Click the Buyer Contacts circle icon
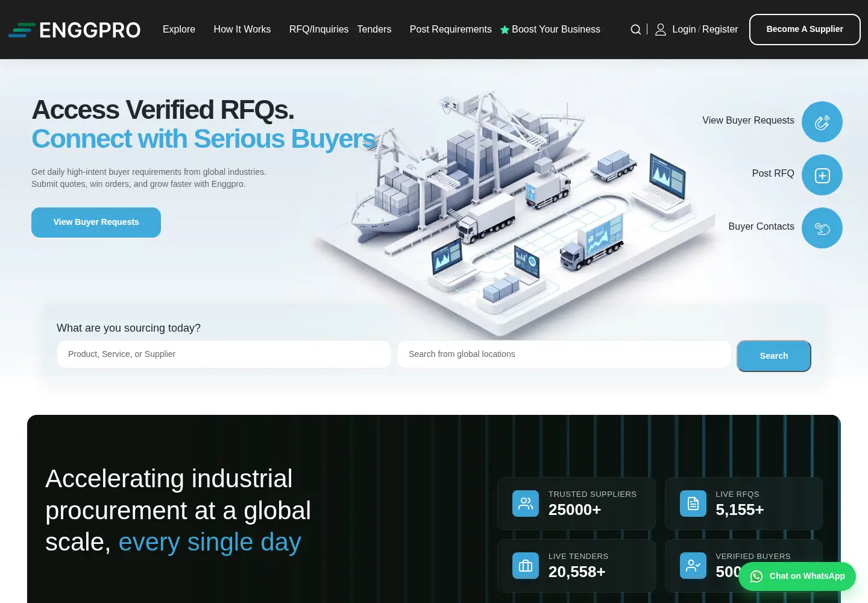 822,228
